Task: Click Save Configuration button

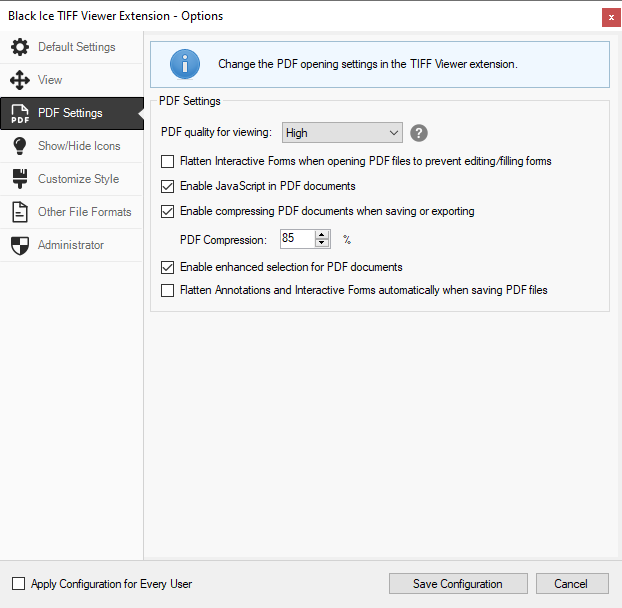Action: coord(458,583)
